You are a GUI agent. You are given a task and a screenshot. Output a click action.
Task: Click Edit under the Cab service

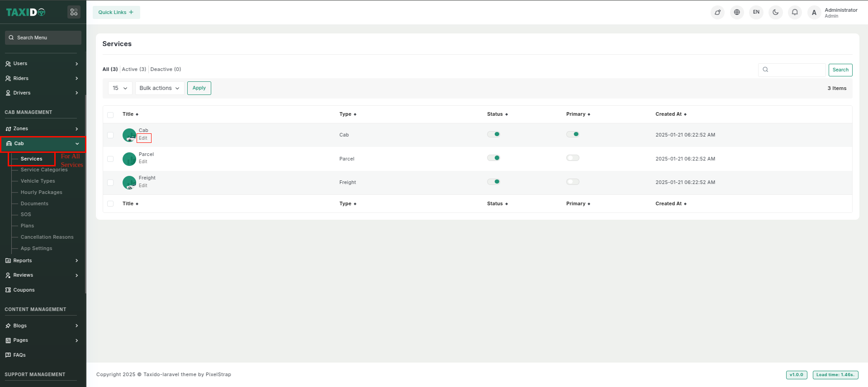143,138
